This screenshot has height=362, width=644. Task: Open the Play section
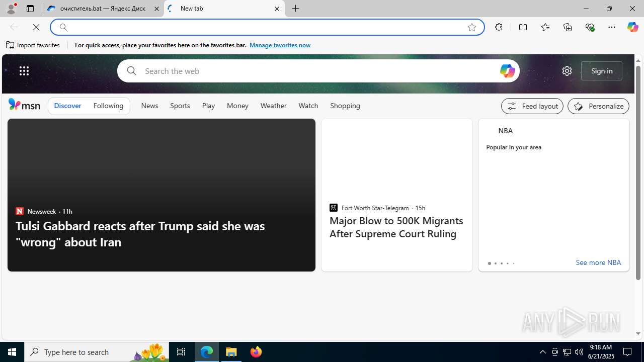click(x=208, y=106)
